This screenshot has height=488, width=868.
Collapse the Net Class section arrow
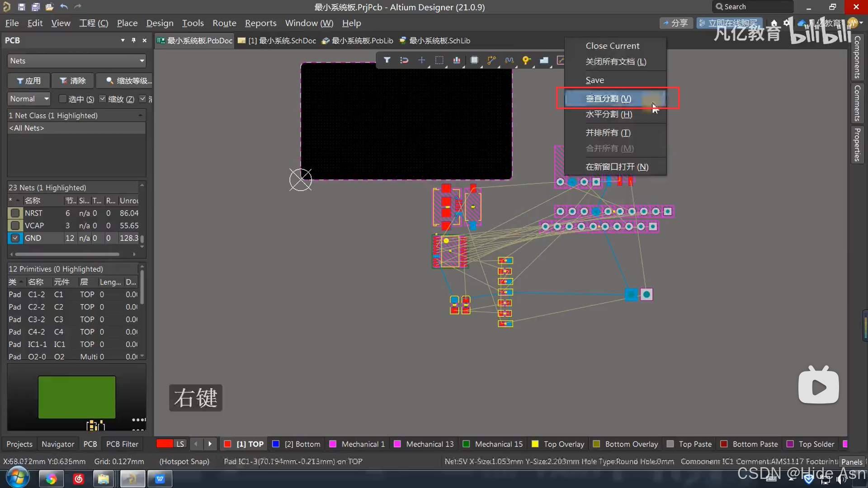[141, 116]
